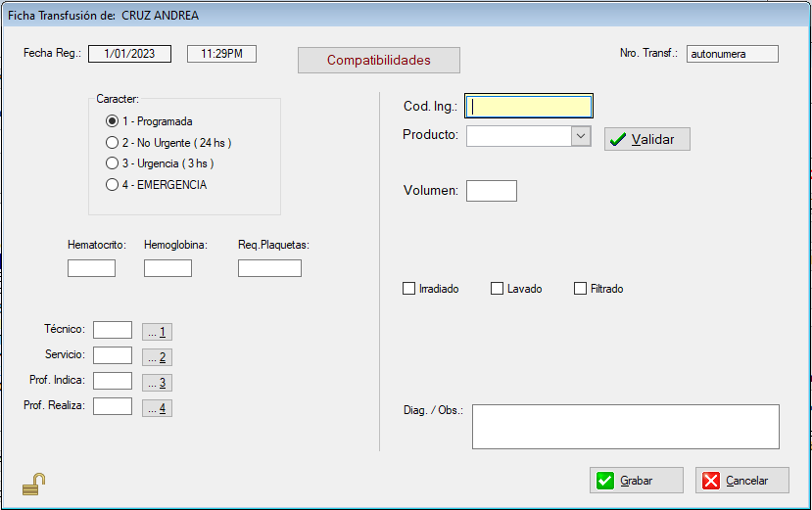Focus the Diag. / Obs. text area
Screen dimensions: 812x510
pos(625,427)
